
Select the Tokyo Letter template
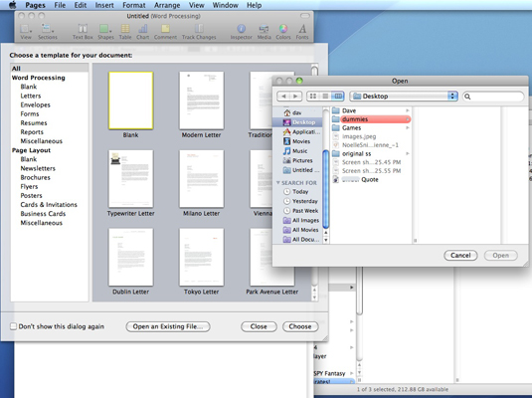pyautogui.click(x=202, y=257)
